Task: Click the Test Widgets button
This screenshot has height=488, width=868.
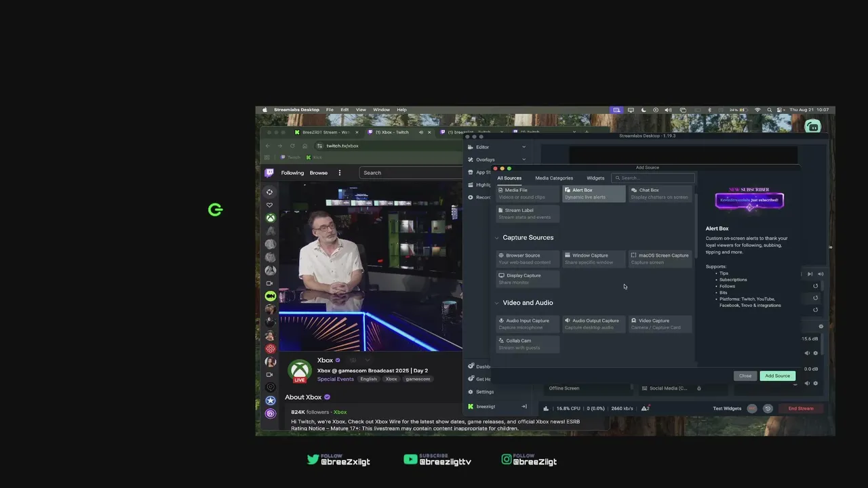Action: click(x=727, y=409)
